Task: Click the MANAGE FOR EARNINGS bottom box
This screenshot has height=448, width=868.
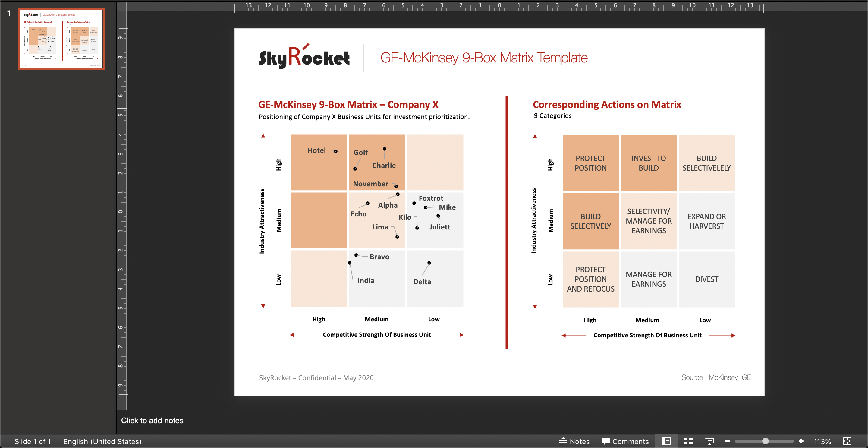Action: (649, 279)
